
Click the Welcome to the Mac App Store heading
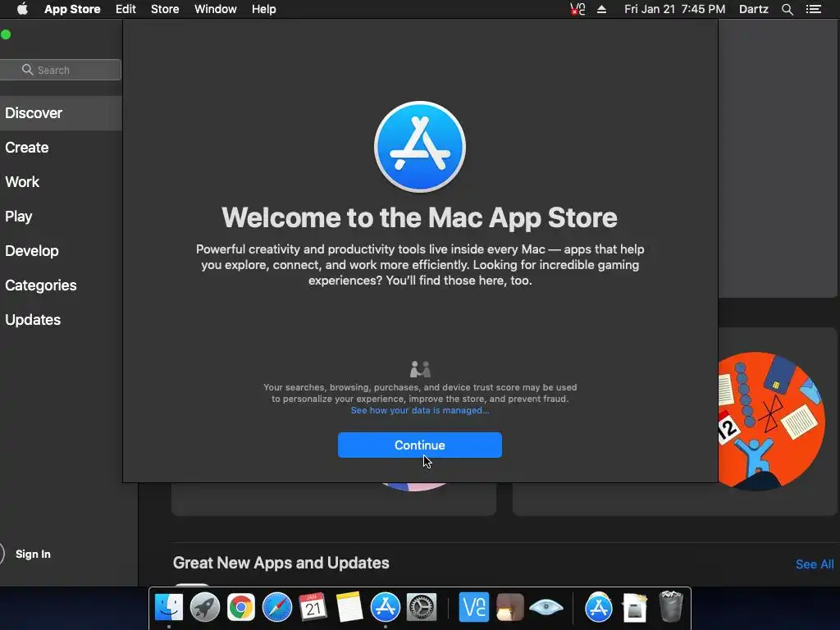tap(419, 217)
